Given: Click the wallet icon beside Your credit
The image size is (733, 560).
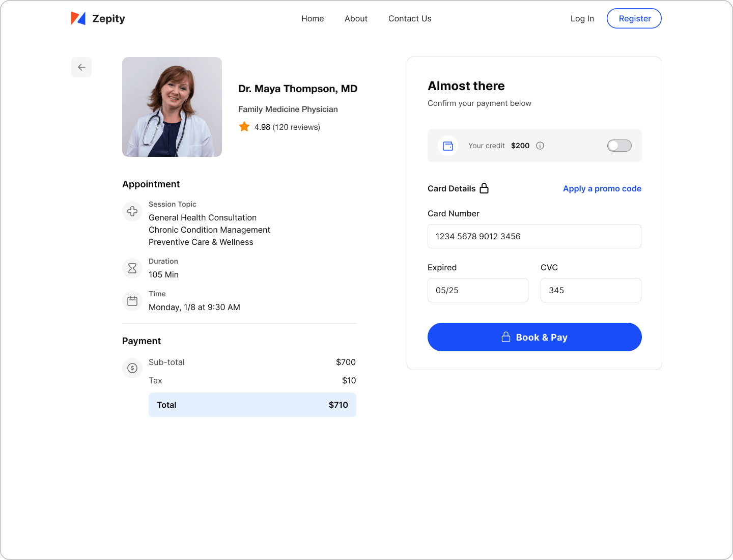Looking at the screenshot, I should 448,146.
